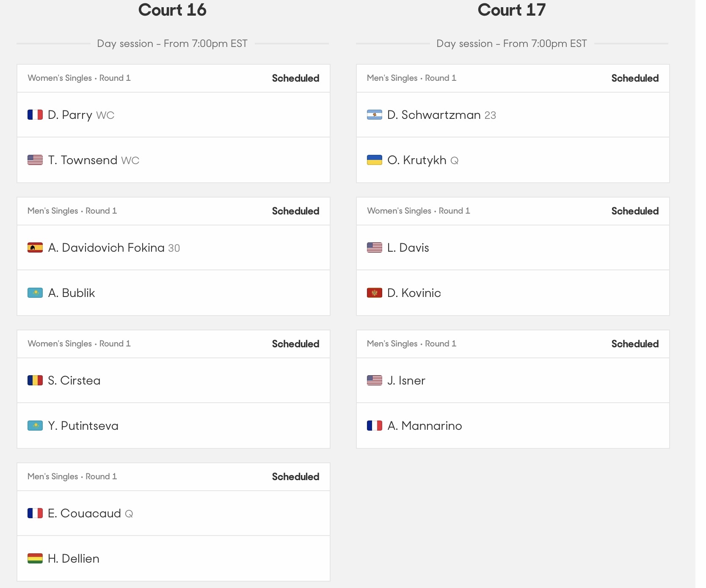Open Y. Putintseva player link
Image resolution: width=706 pixels, height=588 pixels.
coord(83,426)
